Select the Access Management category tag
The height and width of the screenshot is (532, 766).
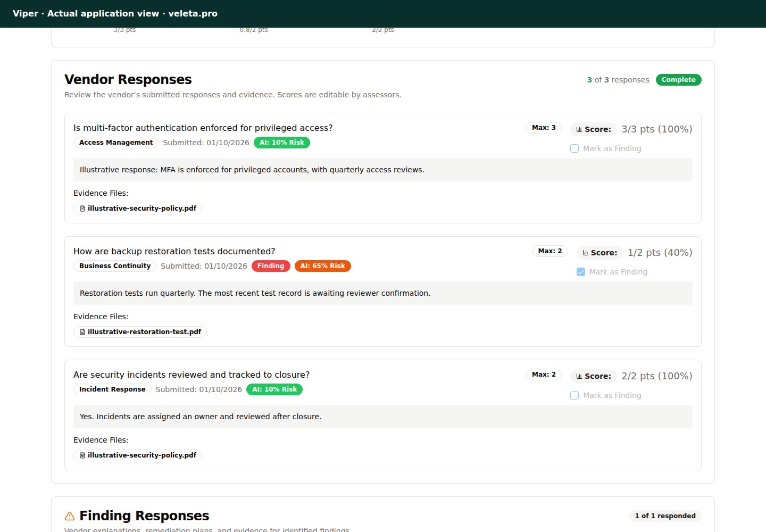(x=116, y=143)
